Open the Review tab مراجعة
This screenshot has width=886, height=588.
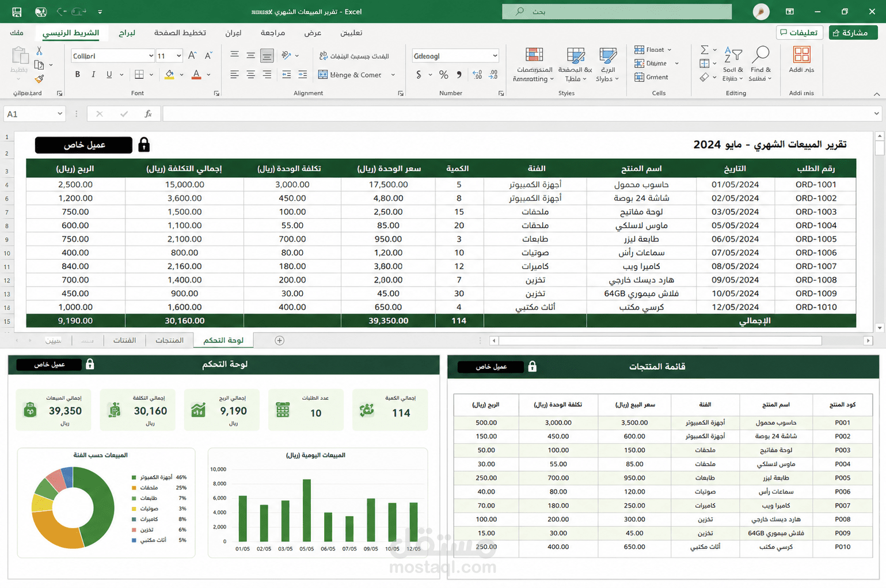point(273,33)
